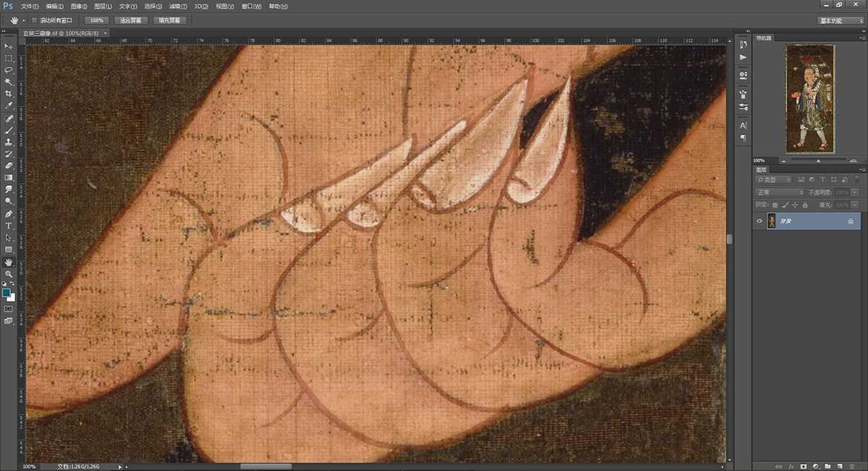
Task: Toggle lock position icon
Action: [x=795, y=205]
